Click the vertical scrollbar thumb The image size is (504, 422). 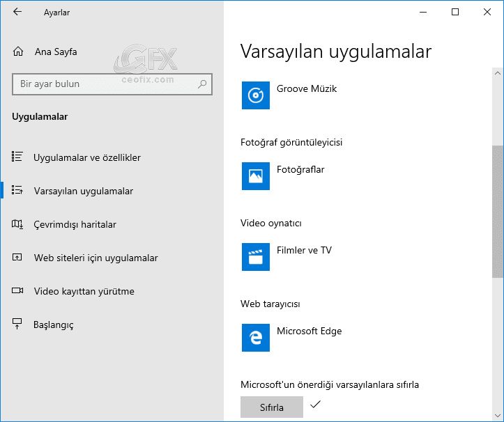(x=498, y=211)
